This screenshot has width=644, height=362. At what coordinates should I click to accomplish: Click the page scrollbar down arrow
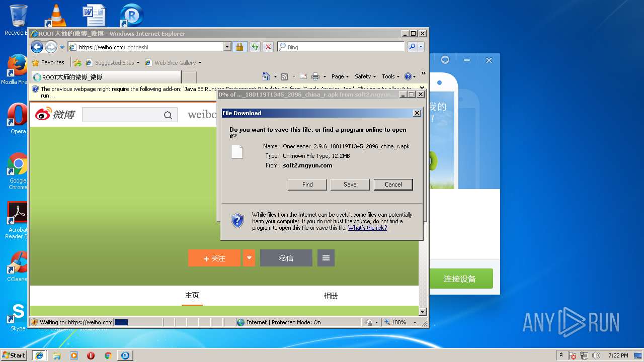[423, 312]
